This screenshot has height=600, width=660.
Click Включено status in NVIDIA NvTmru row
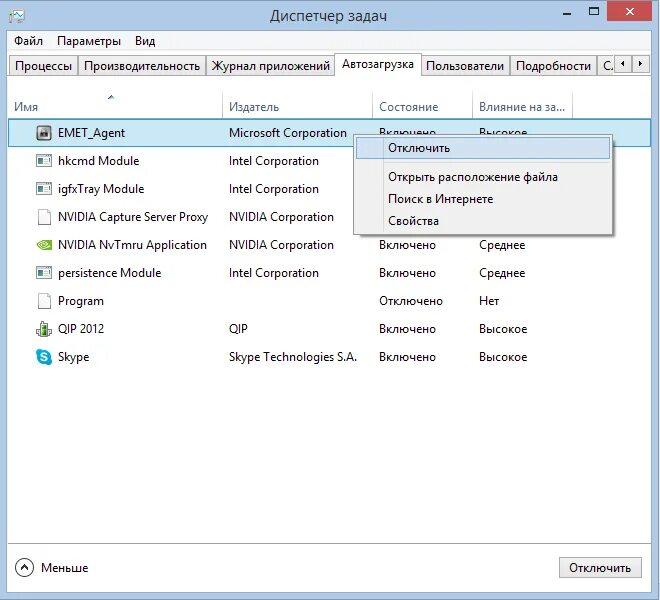pos(407,245)
